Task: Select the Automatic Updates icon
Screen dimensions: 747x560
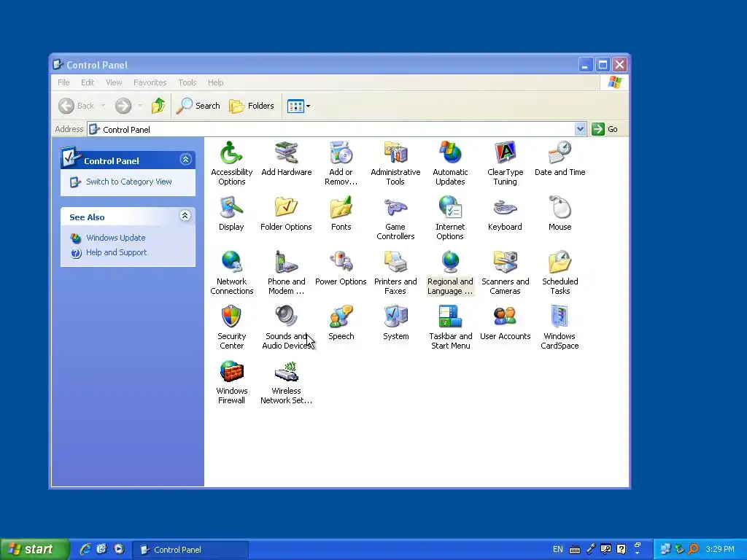Action: click(x=450, y=163)
